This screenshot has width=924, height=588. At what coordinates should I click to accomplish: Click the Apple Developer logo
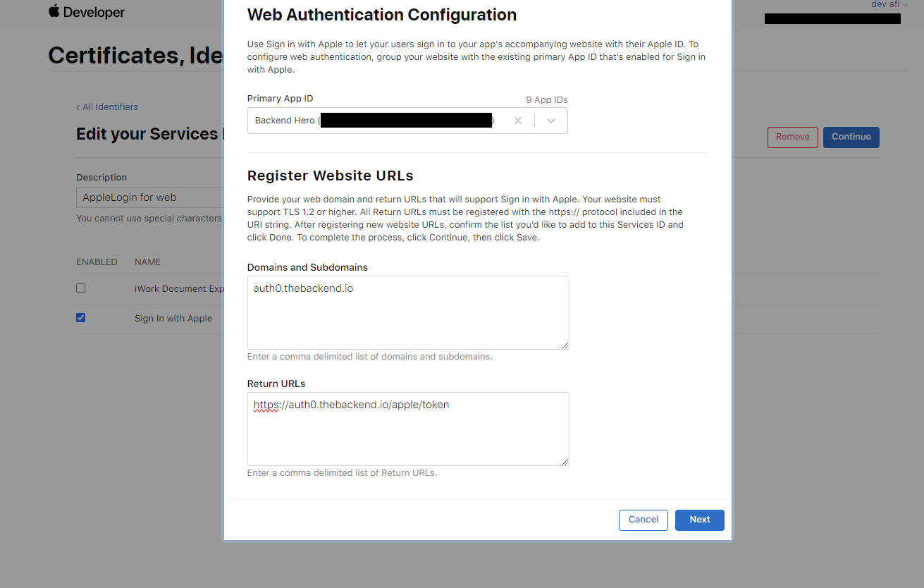point(87,12)
